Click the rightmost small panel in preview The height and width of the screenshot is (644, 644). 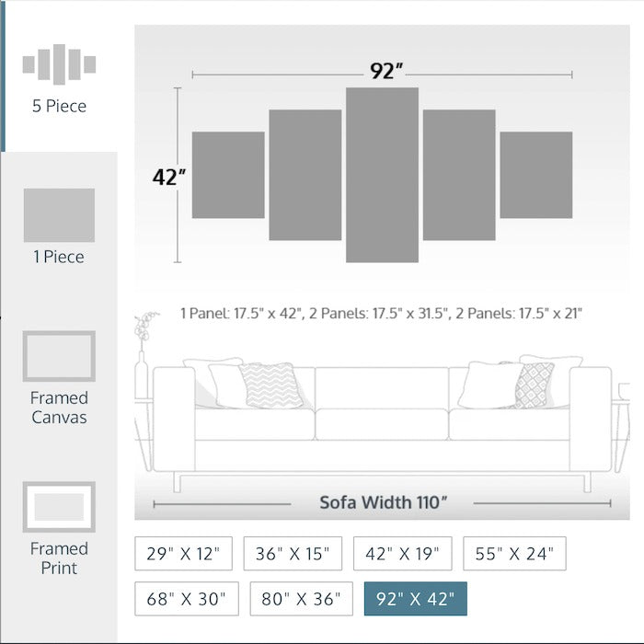[x=535, y=175]
